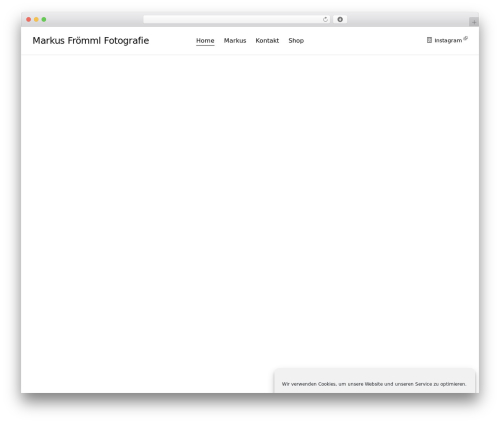
Task: Click the cookie notice text 'Wir verwenden Cookies'
Action: pos(309,384)
